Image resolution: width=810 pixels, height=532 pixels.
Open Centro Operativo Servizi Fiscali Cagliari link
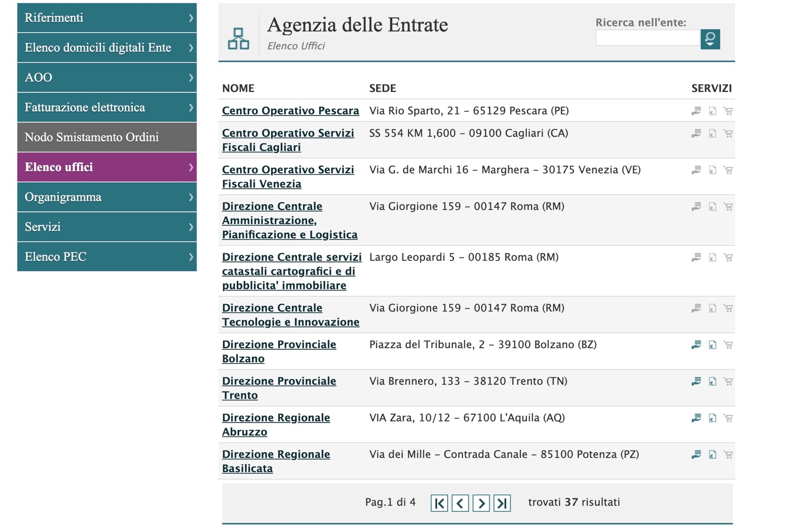[288, 140]
